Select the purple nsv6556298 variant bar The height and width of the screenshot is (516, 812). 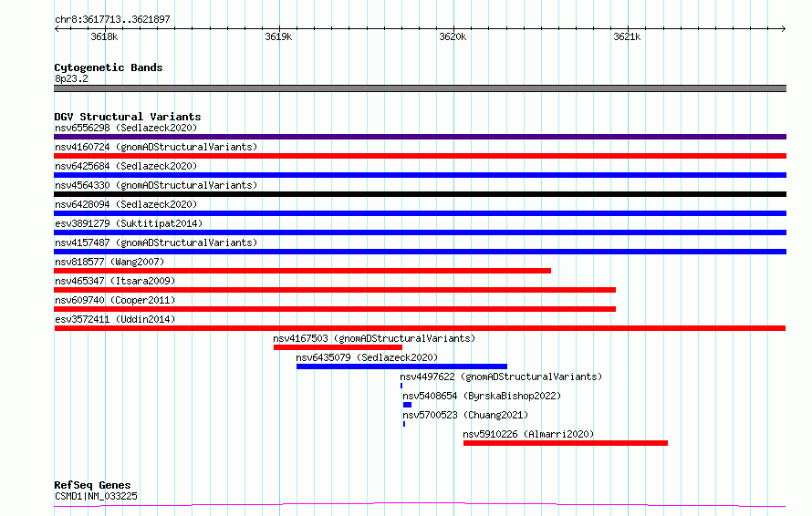(420, 137)
